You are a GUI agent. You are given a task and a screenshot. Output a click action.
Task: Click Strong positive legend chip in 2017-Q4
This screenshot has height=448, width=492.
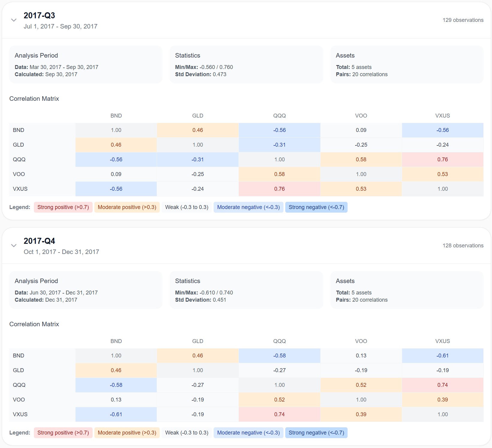[63, 433]
